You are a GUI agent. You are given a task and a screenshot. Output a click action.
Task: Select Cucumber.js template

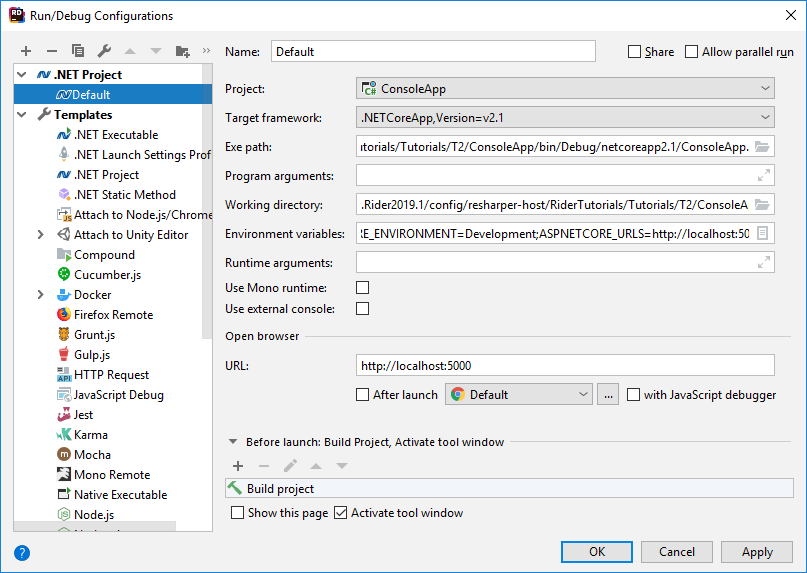click(x=99, y=275)
